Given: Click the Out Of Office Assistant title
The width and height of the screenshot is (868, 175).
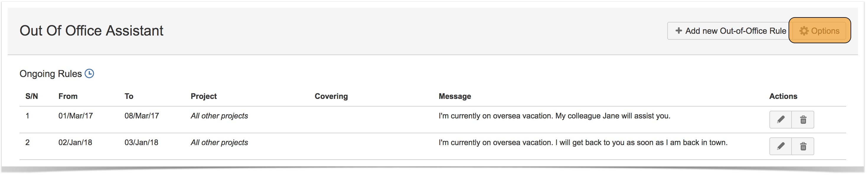Looking at the screenshot, I should click(x=91, y=31).
